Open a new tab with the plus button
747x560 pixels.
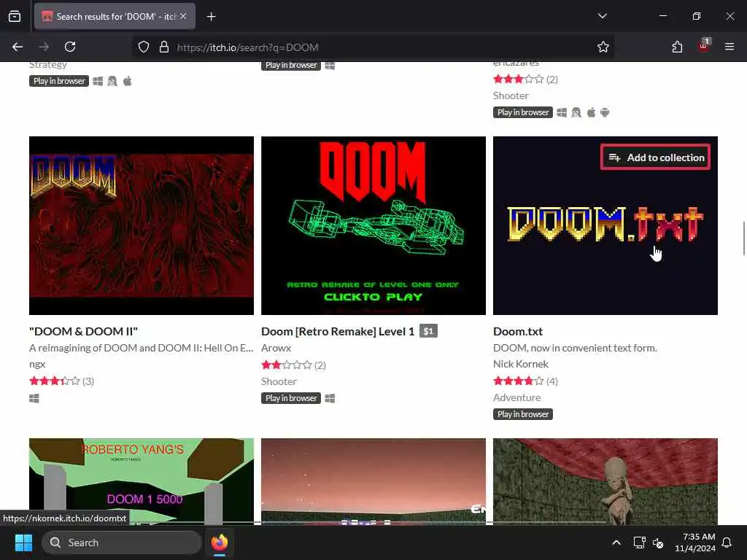211,17
